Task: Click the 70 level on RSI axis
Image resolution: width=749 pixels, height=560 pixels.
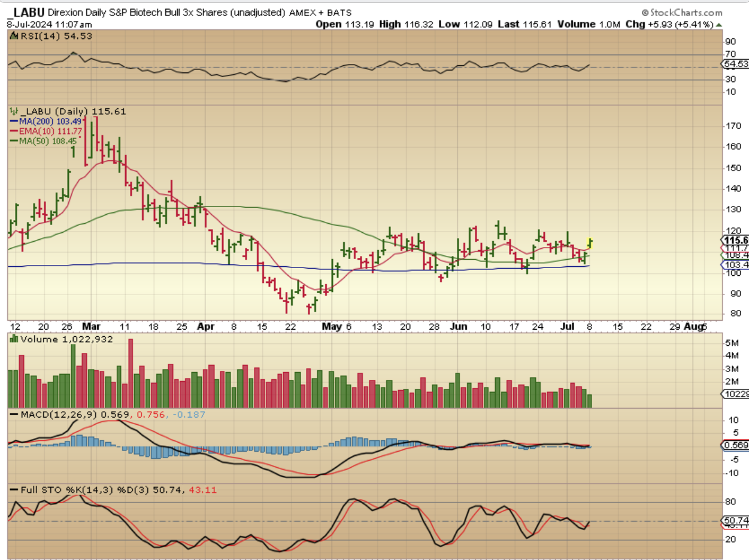Action: tap(730, 54)
